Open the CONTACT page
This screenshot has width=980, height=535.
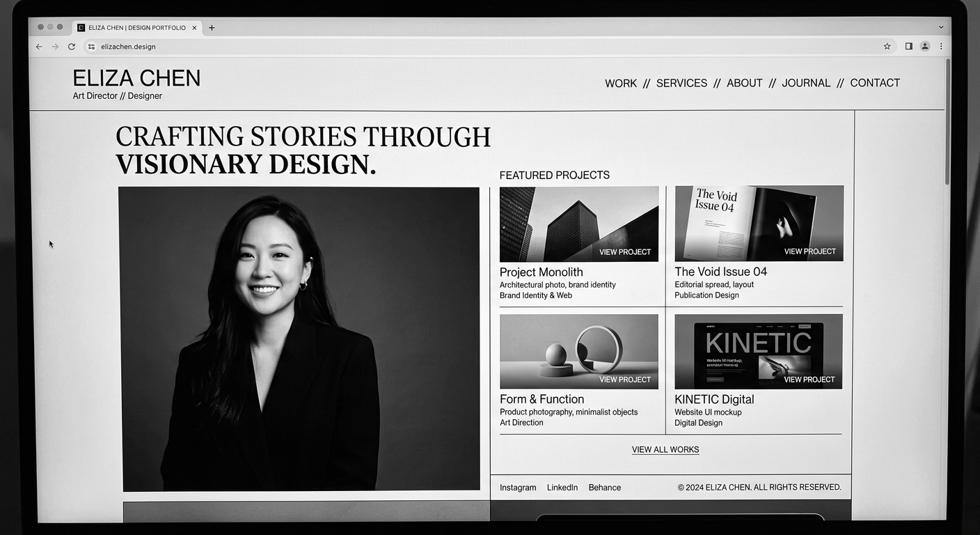pyautogui.click(x=875, y=83)
